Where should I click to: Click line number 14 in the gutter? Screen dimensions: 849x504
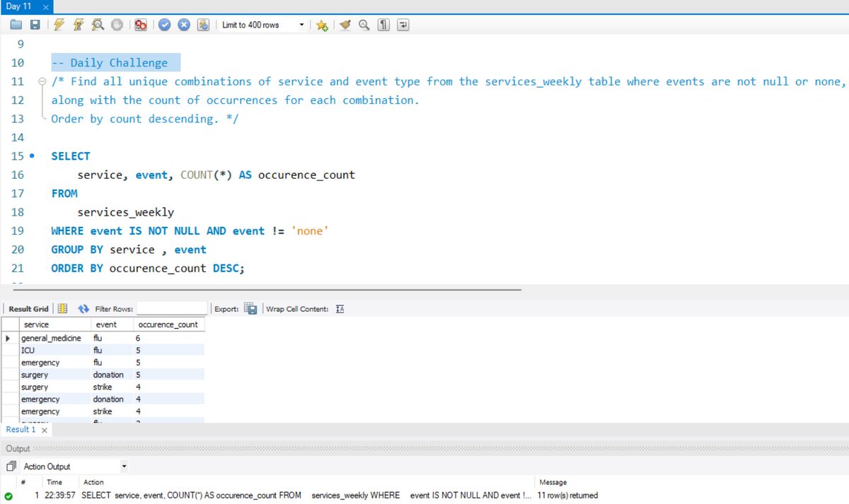pos(18,137)
